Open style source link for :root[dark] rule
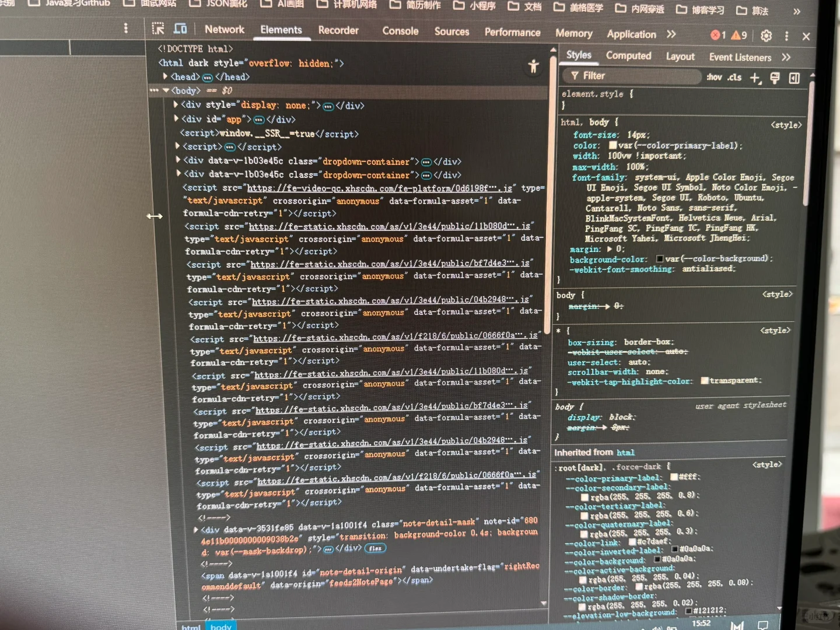The width and height of the screenshot is (840, 630). point(767,464)
